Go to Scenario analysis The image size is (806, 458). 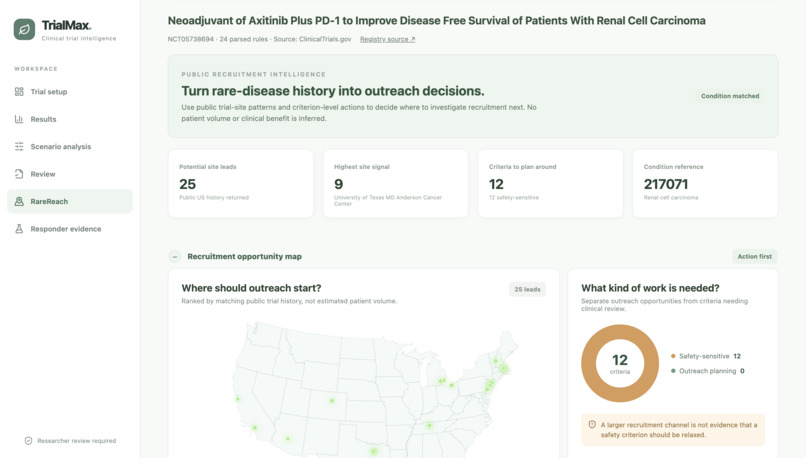(x=70, y=146)
